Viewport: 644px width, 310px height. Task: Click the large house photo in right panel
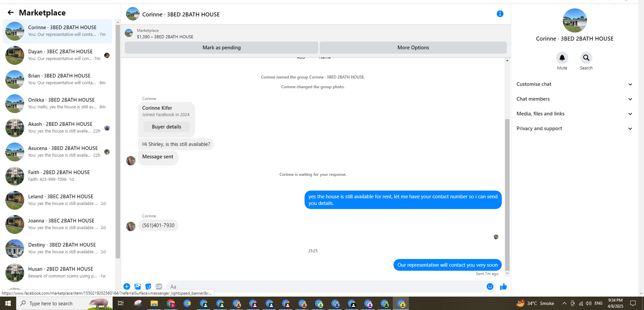coord(575,20)
